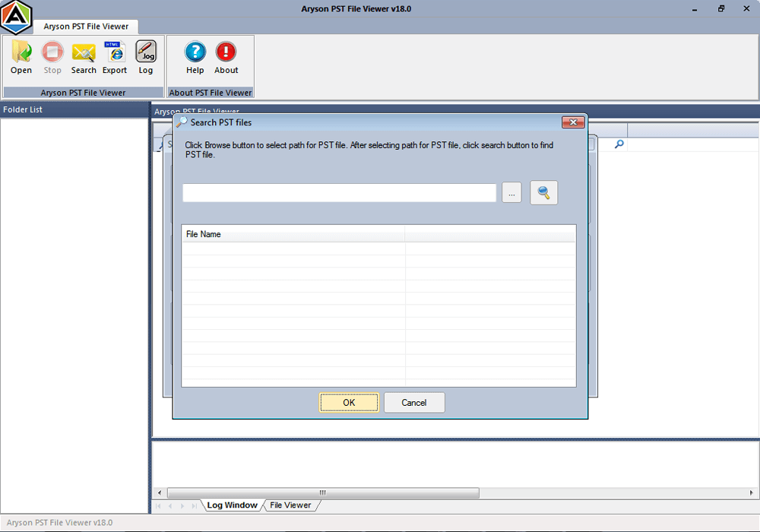
Task: Close the Search PST files dialog
Action: (x=573, y=122)
